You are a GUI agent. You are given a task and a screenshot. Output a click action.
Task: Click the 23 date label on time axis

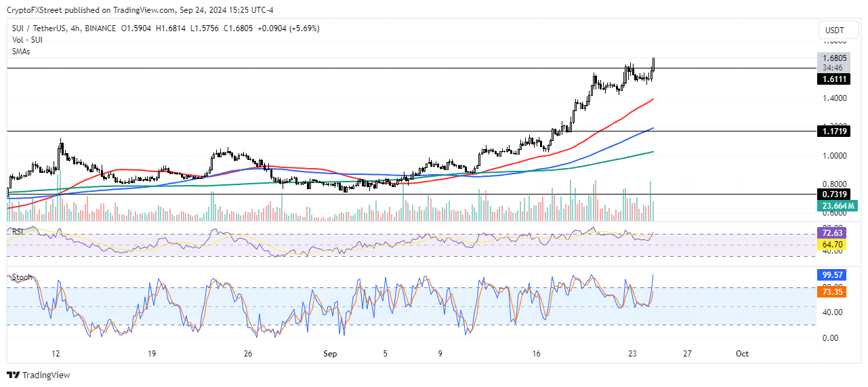click(632, 353)
